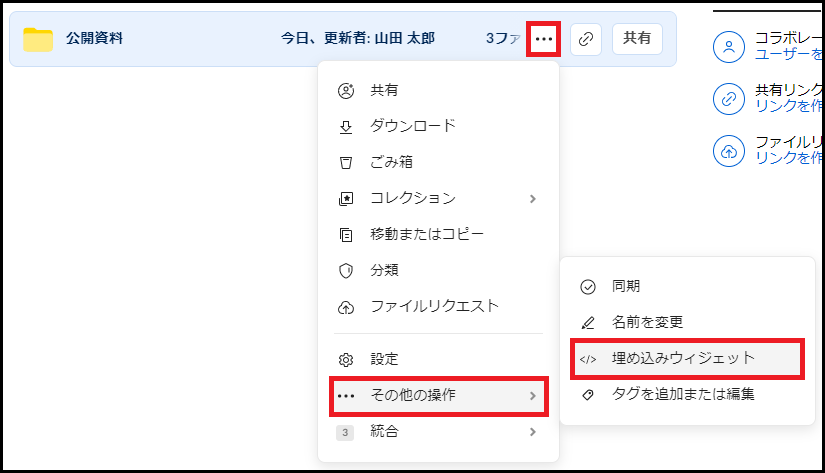The width and height of the screenshot is (825, 473).
Task: Click the 3 badge icon beside 統合
Action: pos(345,432)
